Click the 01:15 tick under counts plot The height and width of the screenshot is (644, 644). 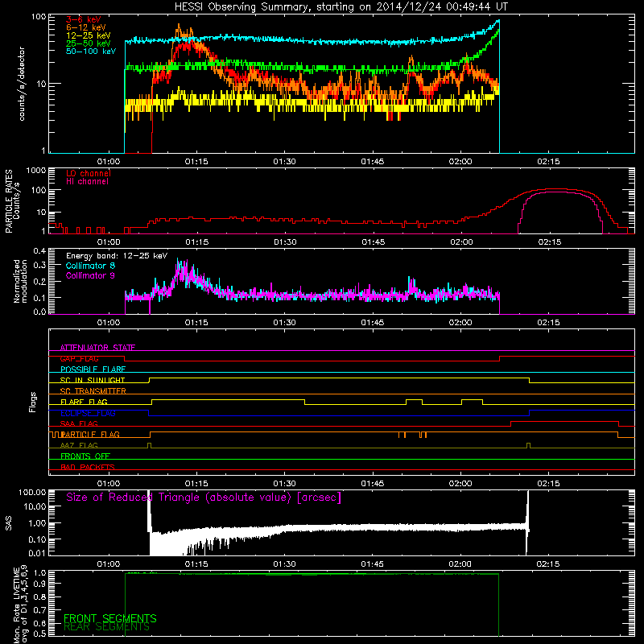[x=196, y=162]
